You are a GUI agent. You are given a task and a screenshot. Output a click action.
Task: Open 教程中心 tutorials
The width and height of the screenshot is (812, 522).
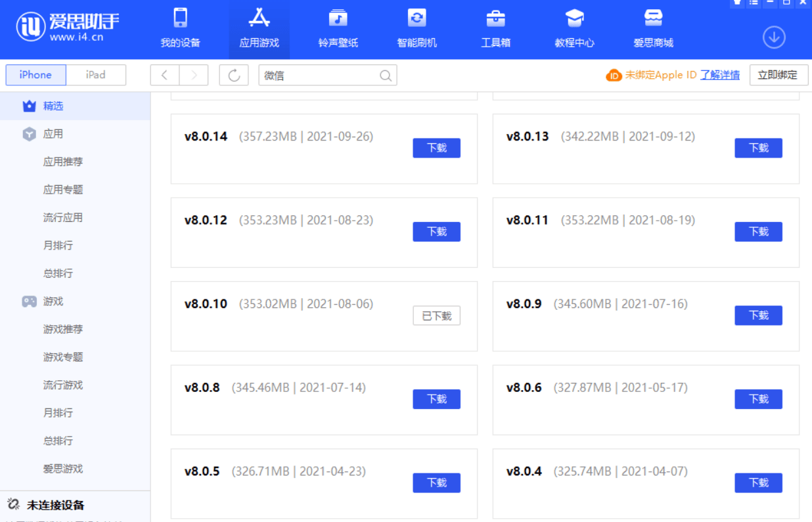click(574, 29)
